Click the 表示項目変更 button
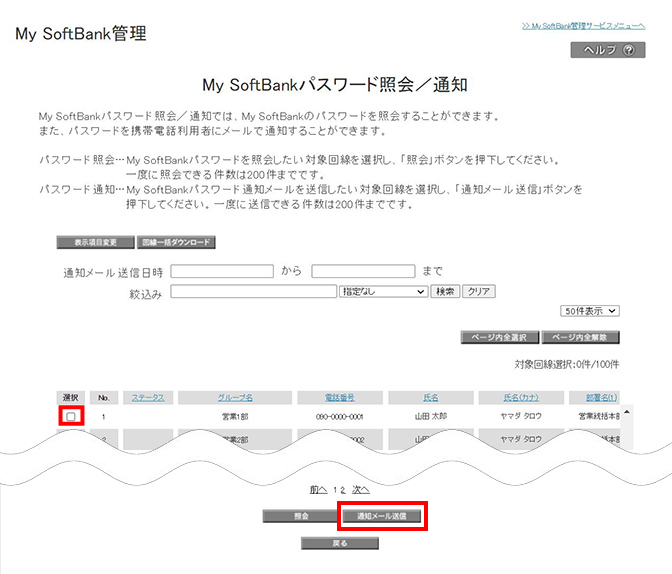This screenshot has width=672, height=574. point(96,242)
